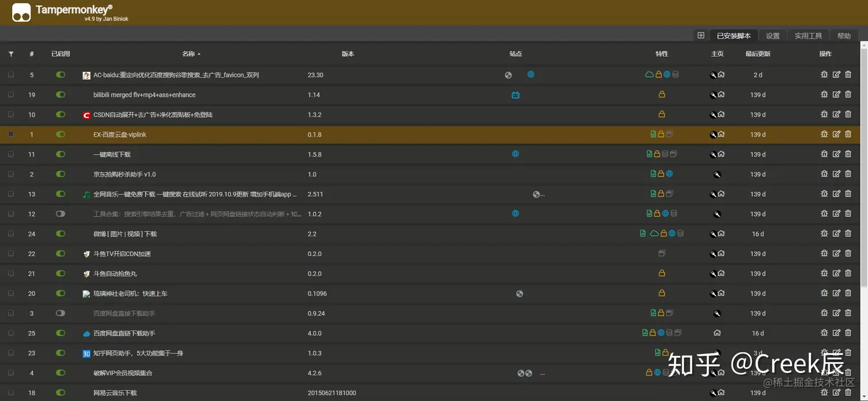Click the Tampermonkey logo icon
The height and width of the screenshot is (401, 868).
[21, 12]
